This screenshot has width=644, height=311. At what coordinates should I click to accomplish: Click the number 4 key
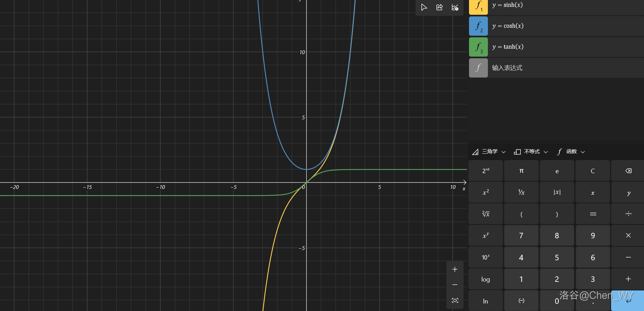coord(521,257)
